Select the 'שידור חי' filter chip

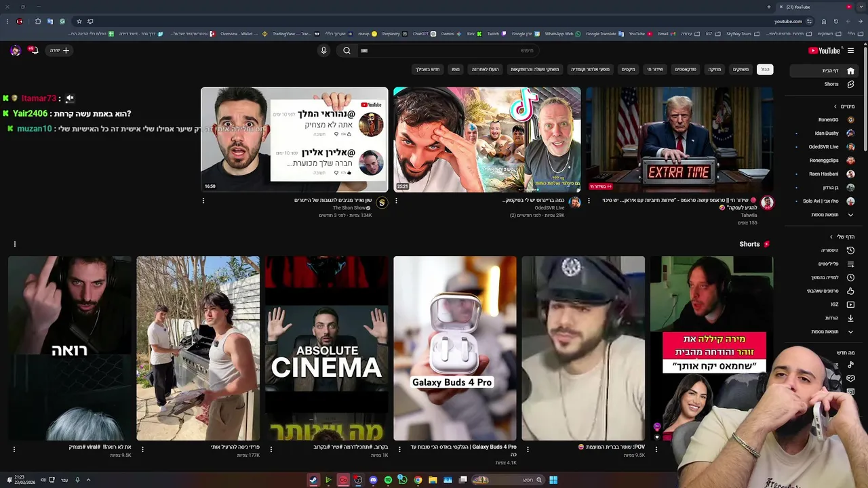click(655, 69)
